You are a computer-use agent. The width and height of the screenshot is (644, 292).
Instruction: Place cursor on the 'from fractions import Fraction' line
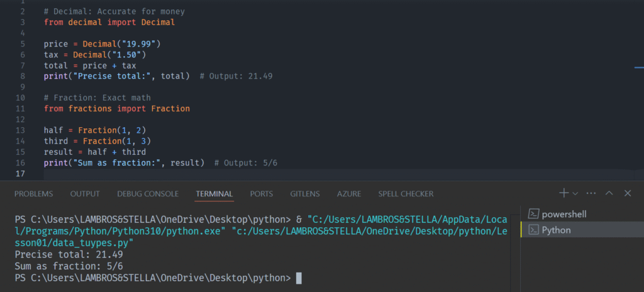116,108
